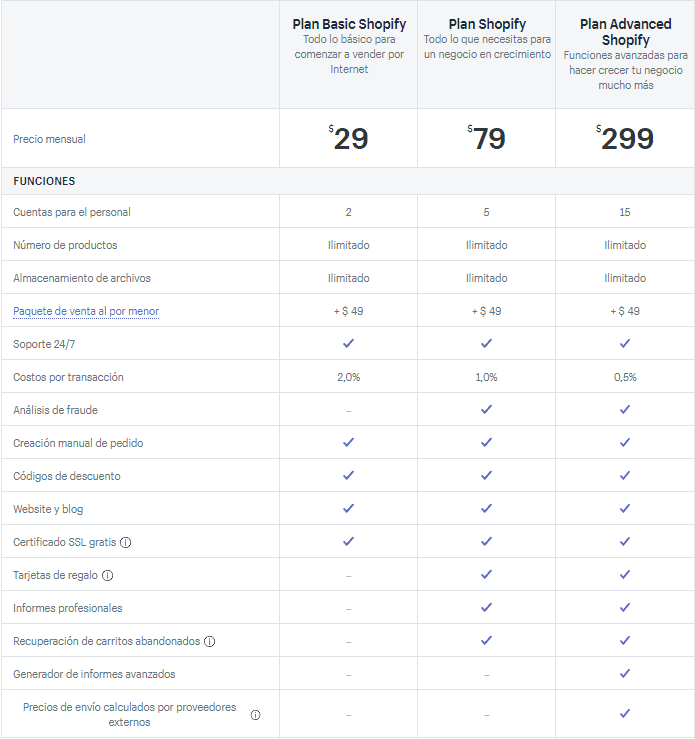Click the FUNCIONES section header
695x739 pixels.
click(44, 181)
